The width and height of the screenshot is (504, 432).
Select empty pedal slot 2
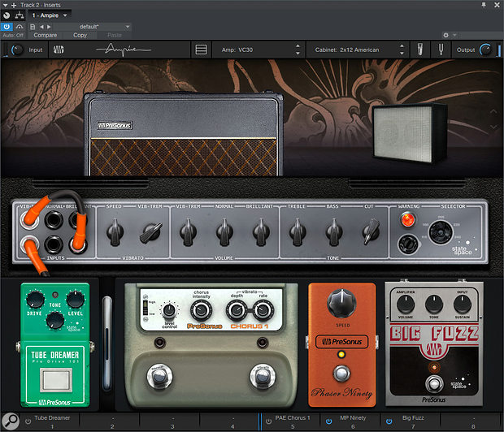(110, 421)
